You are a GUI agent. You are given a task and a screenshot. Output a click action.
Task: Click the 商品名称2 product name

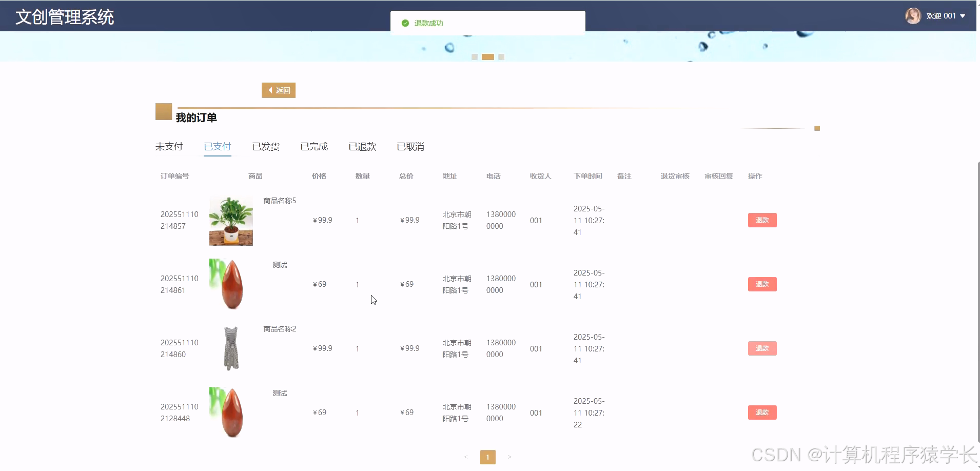click(x=280, y=329)
